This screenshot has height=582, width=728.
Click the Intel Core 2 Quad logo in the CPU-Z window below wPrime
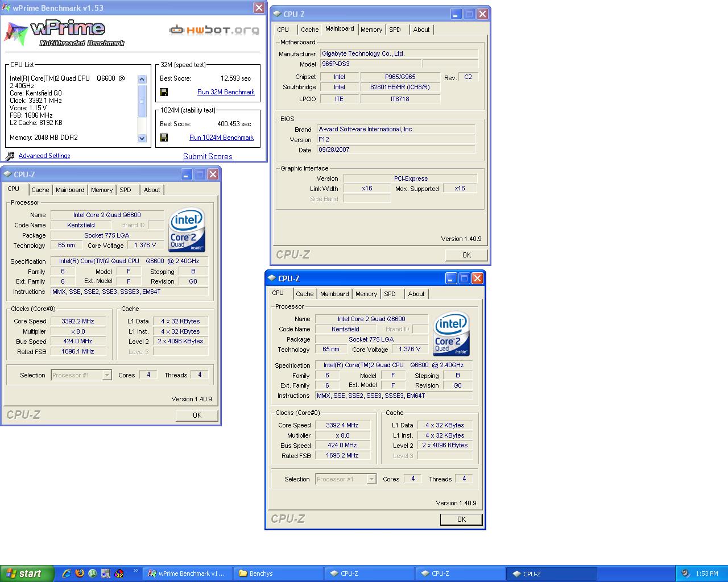click(187, 230)
